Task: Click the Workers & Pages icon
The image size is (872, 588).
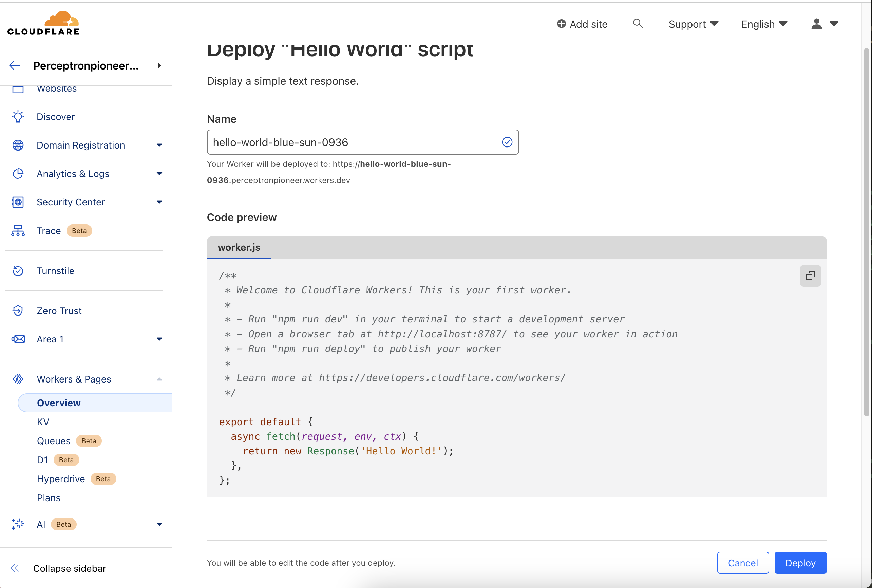Action: point(18,379)
